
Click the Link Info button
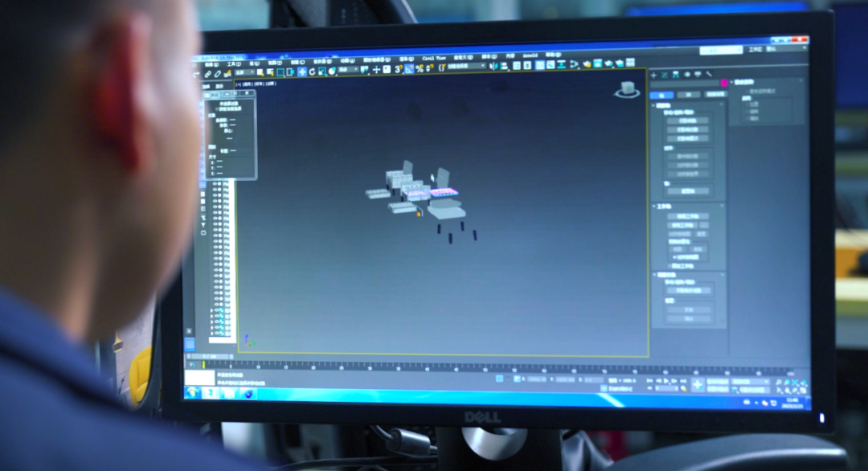(x=715, y=94)
